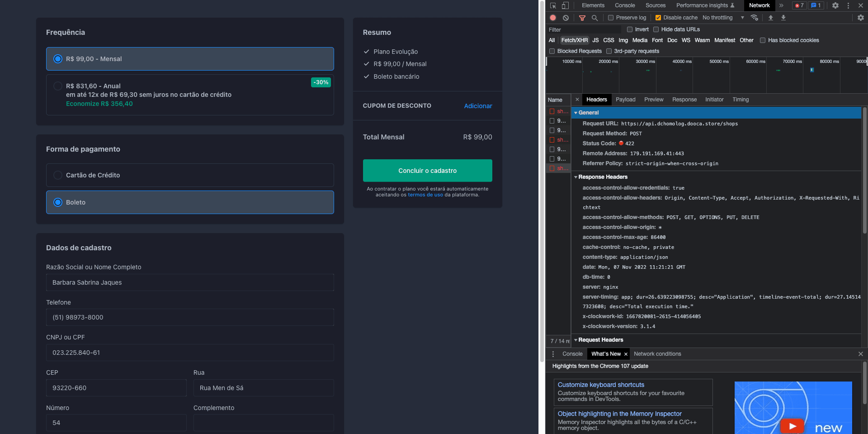Open termos de uso link

tap(425, 195)
